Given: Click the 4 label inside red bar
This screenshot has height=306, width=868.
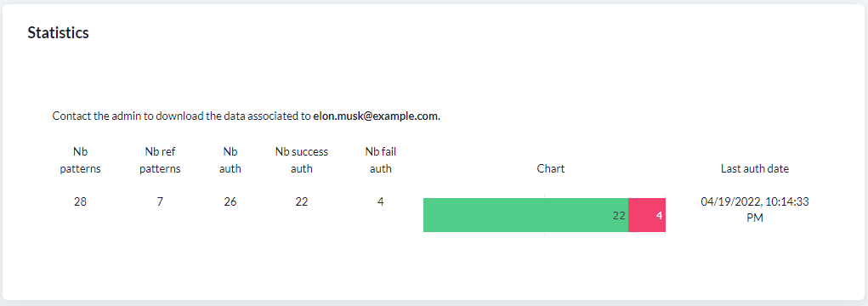Looking at the screenshot, I should [x=660, y=216].
